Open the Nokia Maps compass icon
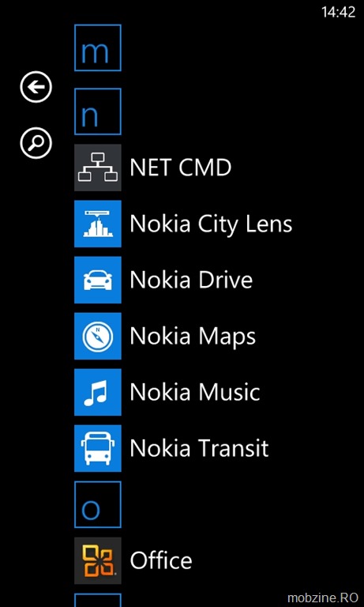 point(98,336)
